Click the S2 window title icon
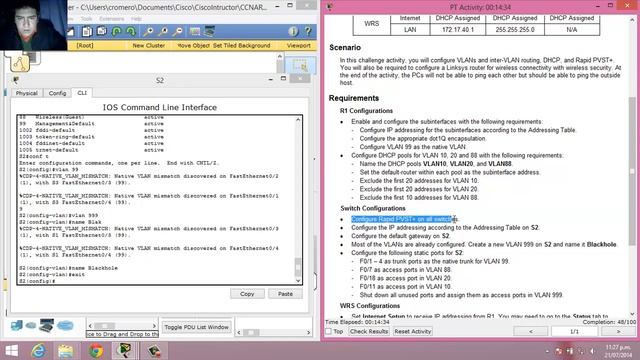 click(x=16, y=80)
